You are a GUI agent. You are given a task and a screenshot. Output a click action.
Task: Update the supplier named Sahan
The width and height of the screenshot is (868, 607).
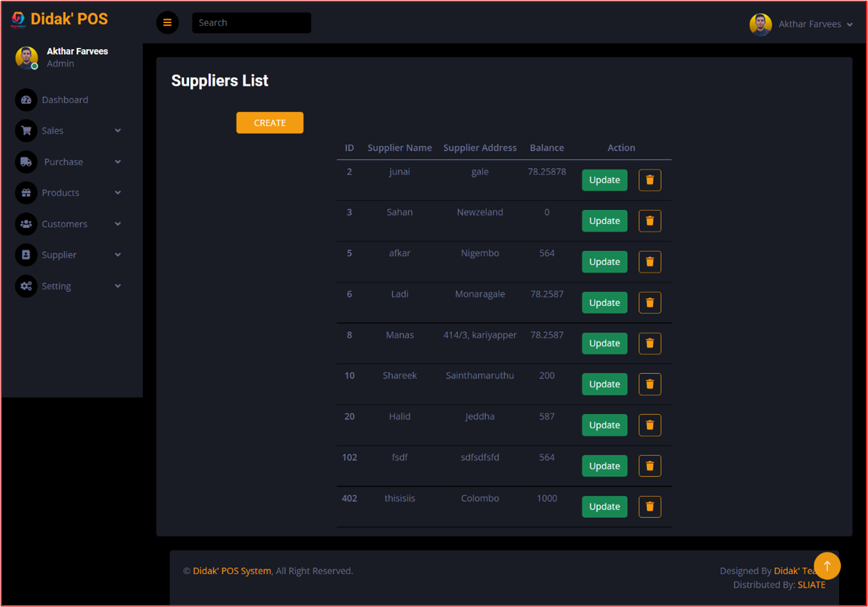pos(604,221)
